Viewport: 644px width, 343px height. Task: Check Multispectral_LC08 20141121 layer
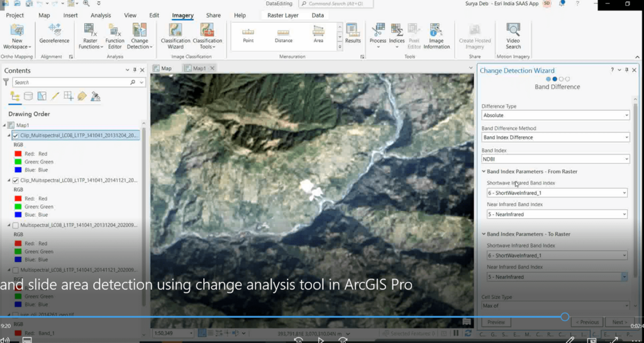(16, 270)
